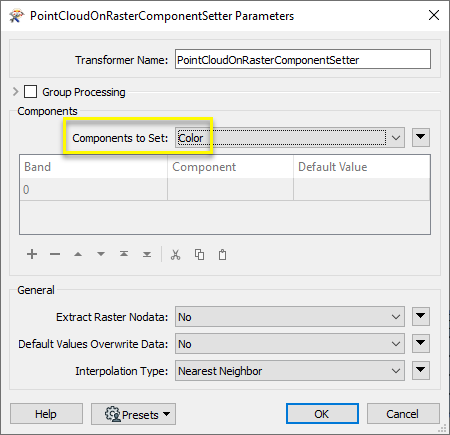Paste row with clipboard icon

pyautogui.click(x=222, y=254)
